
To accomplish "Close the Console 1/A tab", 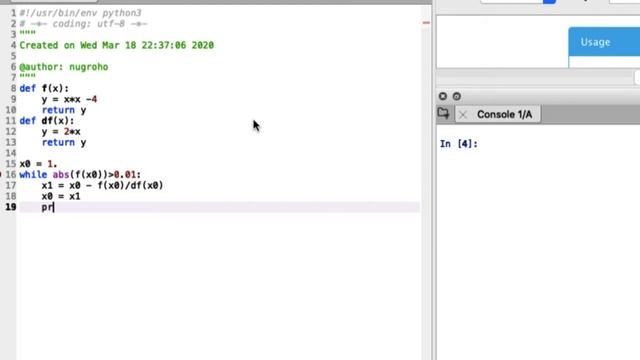I will click(463, 115).
